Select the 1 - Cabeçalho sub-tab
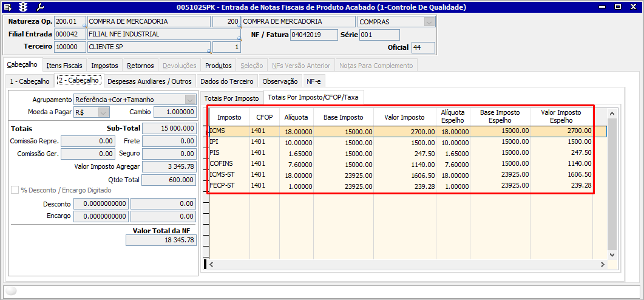This screenshot has width=644, height=300. 30,81
